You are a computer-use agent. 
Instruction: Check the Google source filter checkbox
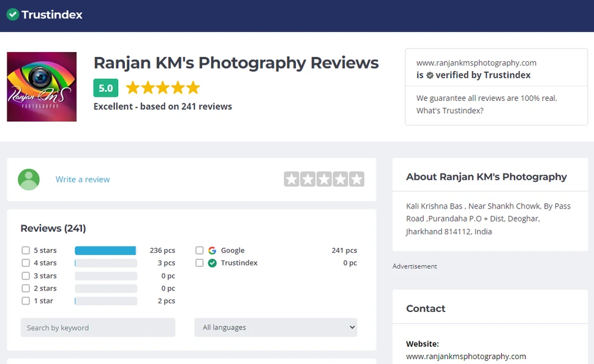[x=200, y=250]
